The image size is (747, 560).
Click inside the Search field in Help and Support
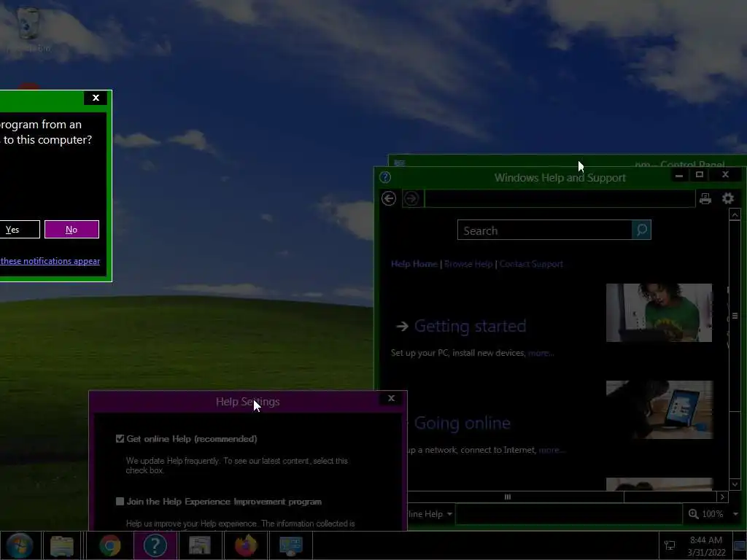coord(544,230)
